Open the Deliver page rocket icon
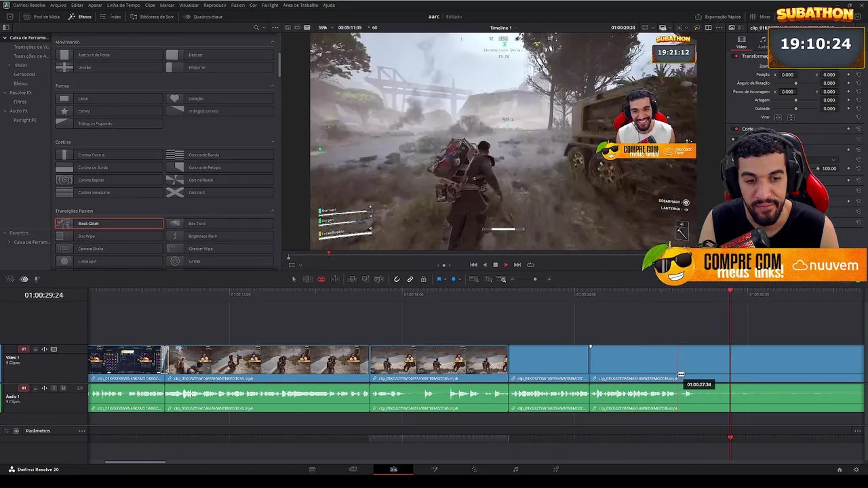 pos(556,469)
